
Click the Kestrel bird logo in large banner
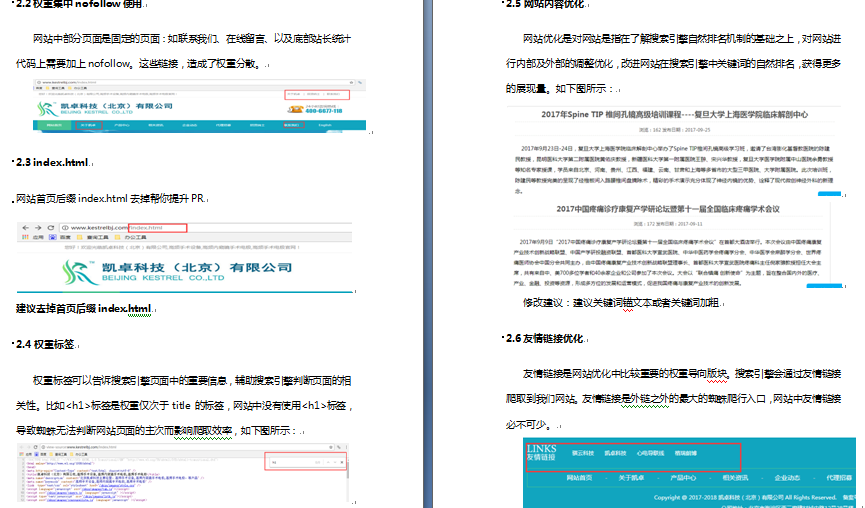click(77, 271)
